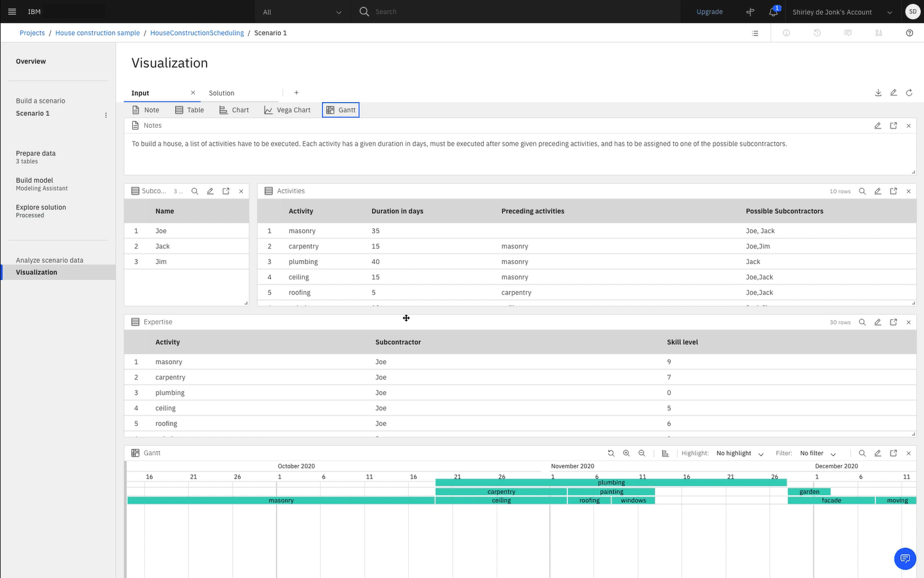Close the Input tab
Viewport: 924px width, 578px height.
[x=193, y=93]
